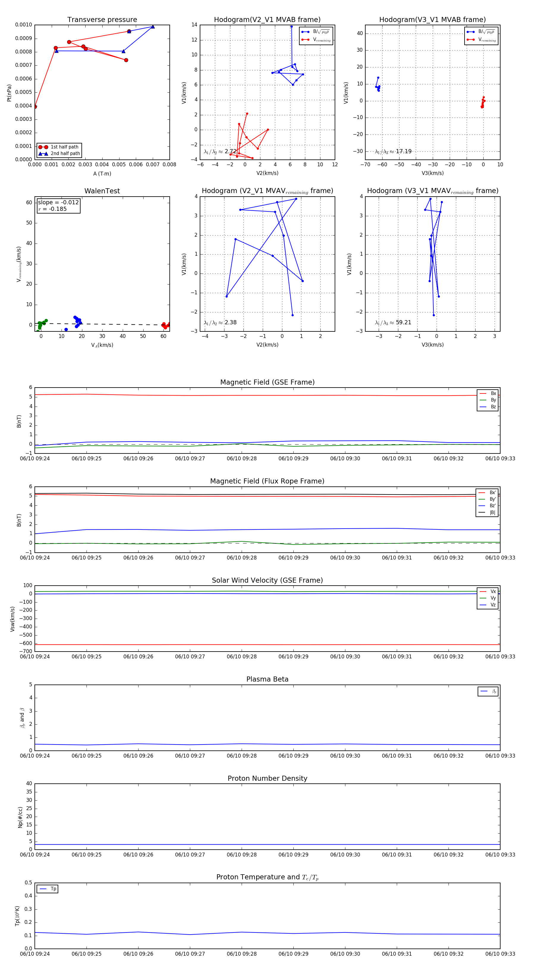
Task: Click the blue Bz' line in flux rope panel
Action: click(x=267, y=529)
